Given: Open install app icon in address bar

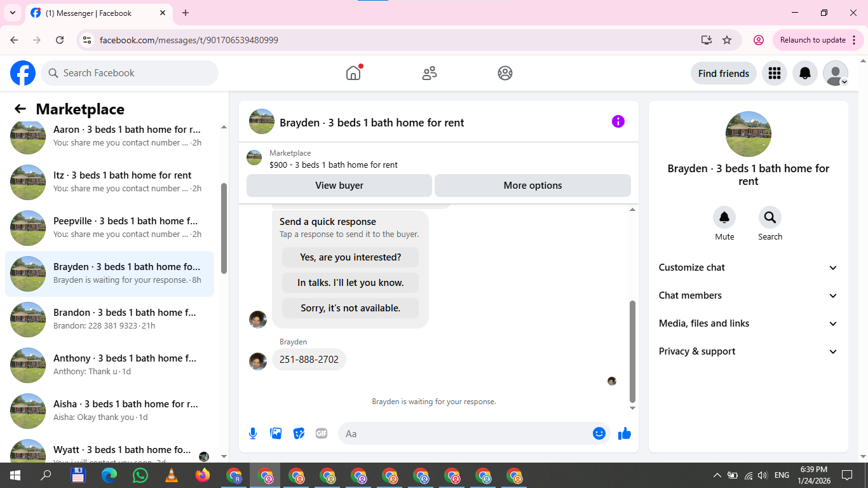Looking at the screenshot, I should point(707,40).
